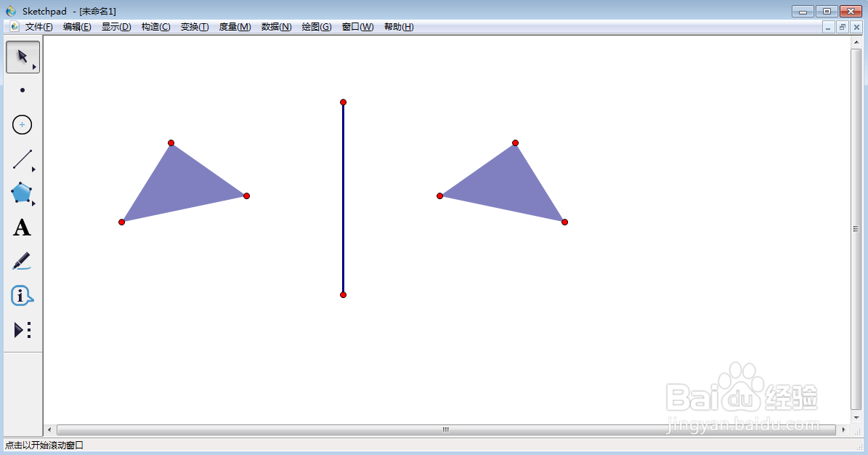Select the Marker pen tool
This screenshot has width=868, height=455.
(22, 262)
